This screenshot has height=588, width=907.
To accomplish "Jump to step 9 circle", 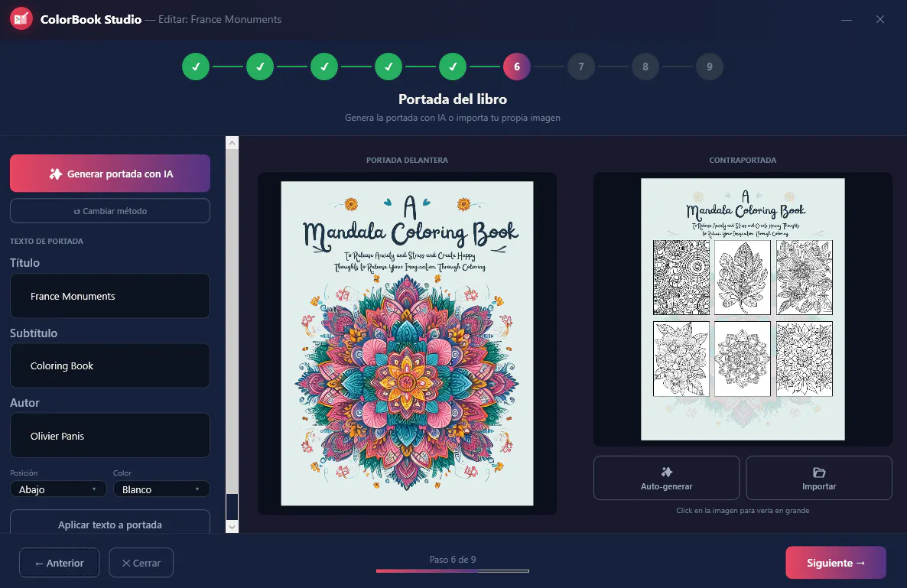I will click(710, 67).
